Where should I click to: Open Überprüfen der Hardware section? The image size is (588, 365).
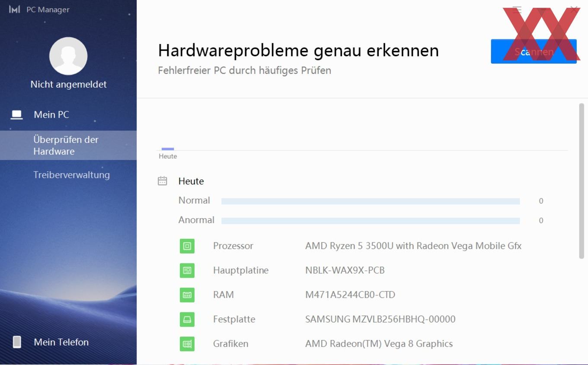pos(68,146)
